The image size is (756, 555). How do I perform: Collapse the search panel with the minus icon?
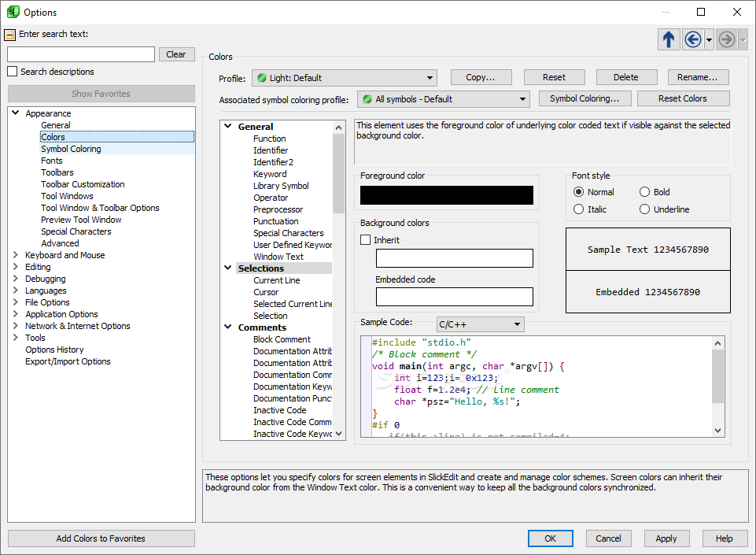(9, 35)
